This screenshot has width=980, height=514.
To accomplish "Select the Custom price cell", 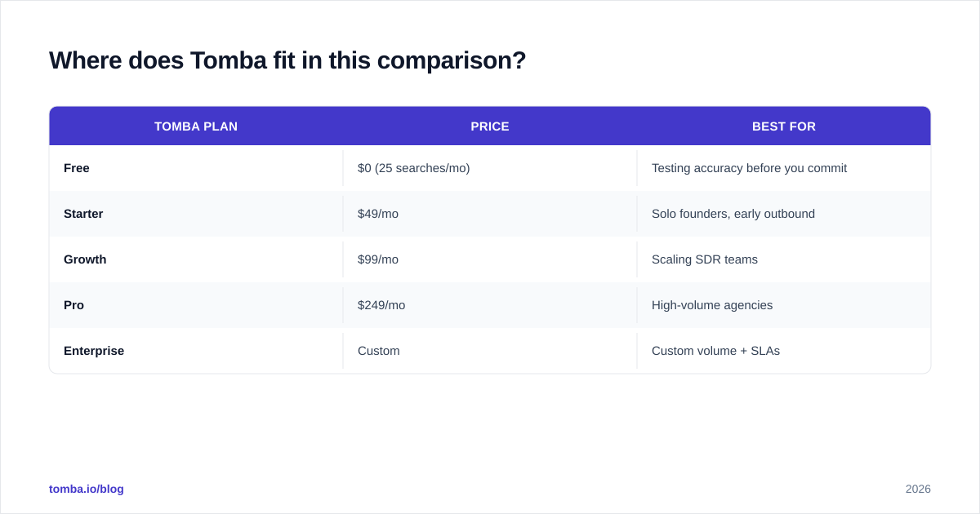I will [490, 351].
